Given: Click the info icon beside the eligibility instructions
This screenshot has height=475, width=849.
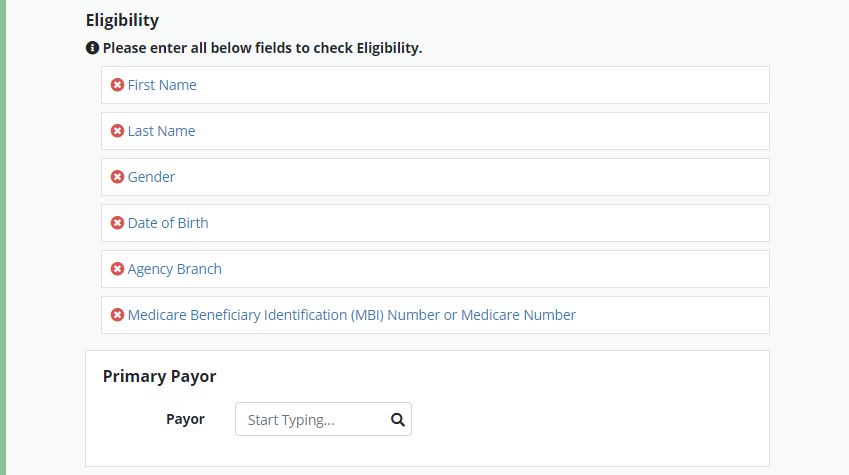Looking at the screenshot, I should (x=92, y=48).
